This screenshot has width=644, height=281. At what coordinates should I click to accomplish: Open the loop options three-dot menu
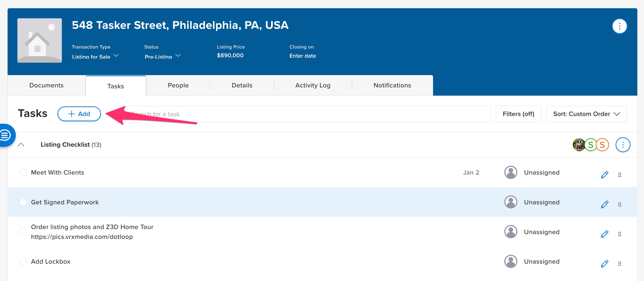[619, 26]
